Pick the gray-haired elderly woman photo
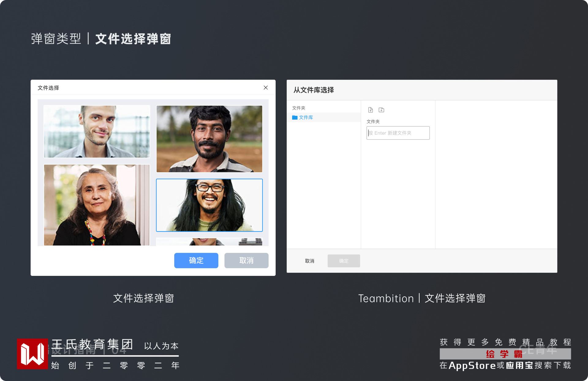588x381 pixels. 97,205
